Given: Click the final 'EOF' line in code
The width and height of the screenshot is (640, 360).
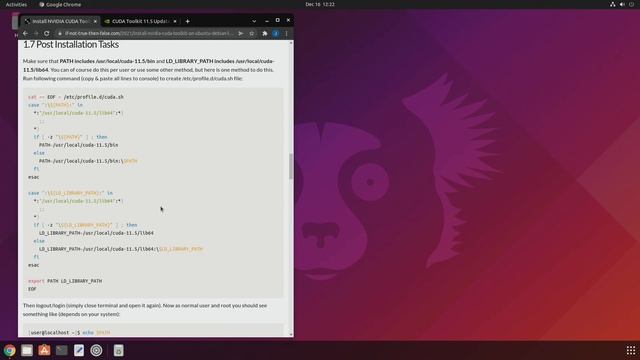Looking at the screenshot, I should (32, 289).
